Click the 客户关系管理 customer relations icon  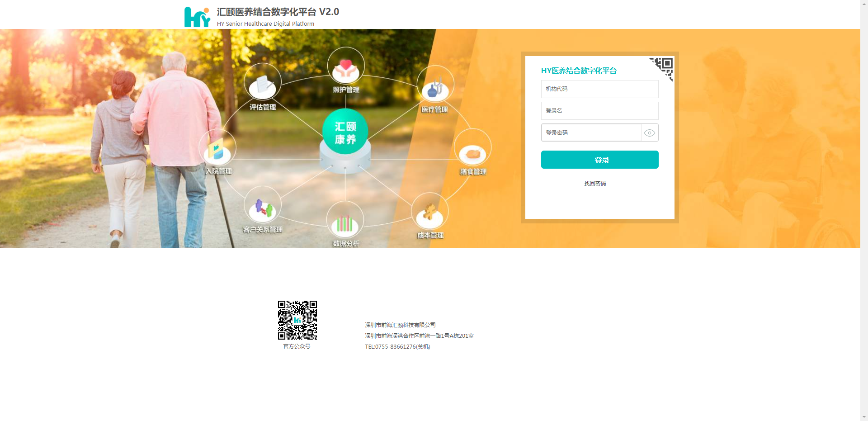pos(263,205)
